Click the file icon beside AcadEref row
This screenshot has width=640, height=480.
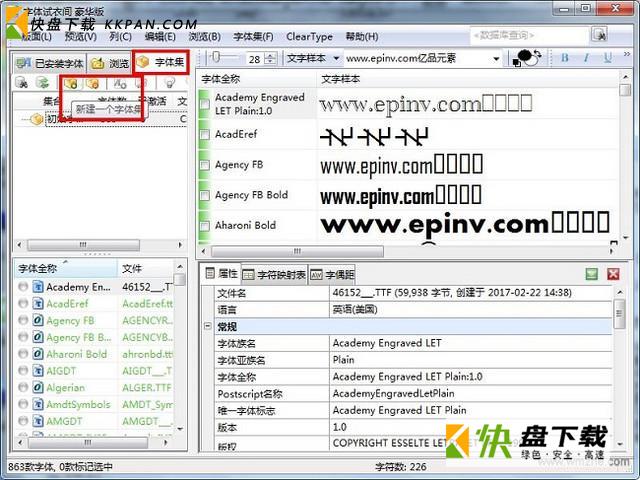pyautogui.click(x=38, y=304)
